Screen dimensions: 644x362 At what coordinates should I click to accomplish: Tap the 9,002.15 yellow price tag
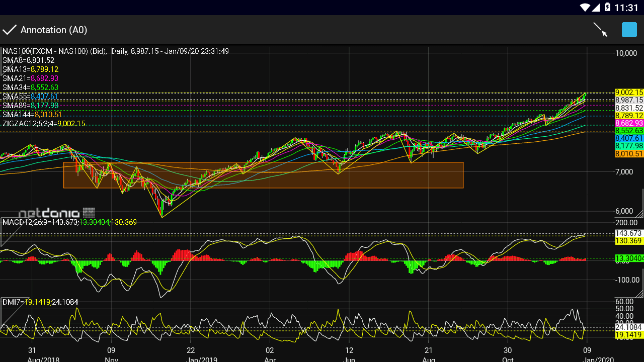(x=629, y=93)
